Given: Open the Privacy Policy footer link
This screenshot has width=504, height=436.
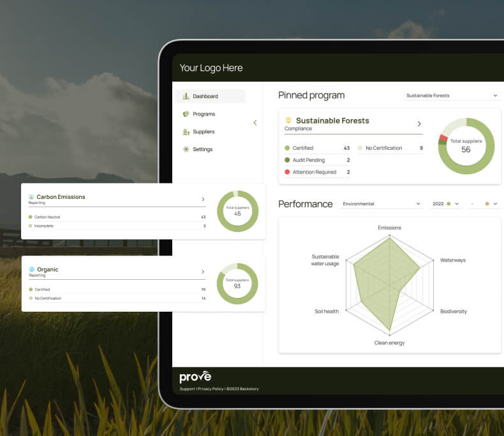Looking at the screenshot, I should coord(210,389).
